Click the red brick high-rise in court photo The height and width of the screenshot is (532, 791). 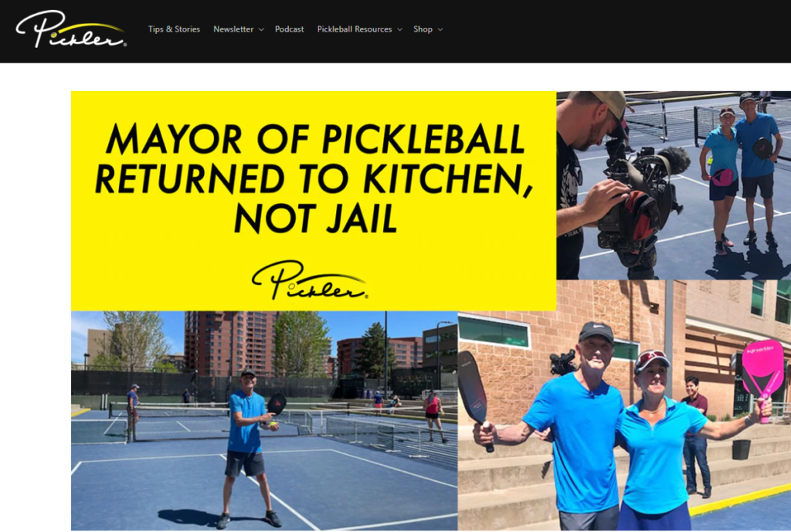pos(229,343)
